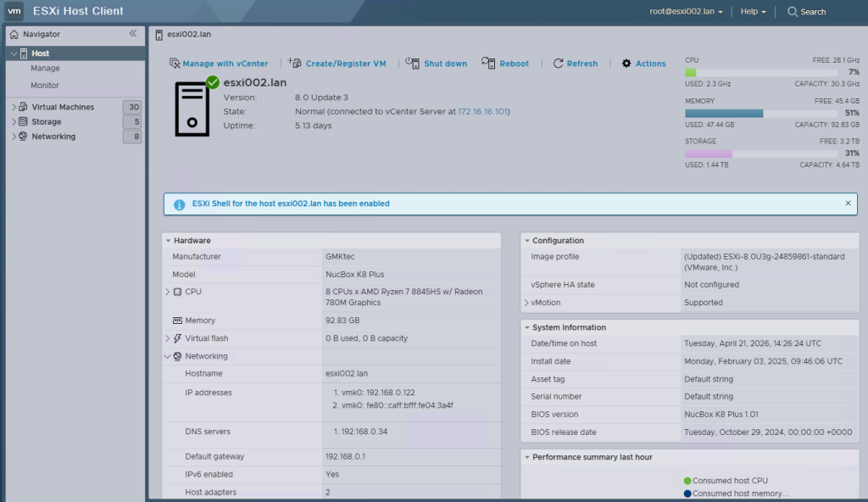Expand the CPU row in Hardware
The image size is (868, 502).
pyautogui.click(x=167, y=292)
